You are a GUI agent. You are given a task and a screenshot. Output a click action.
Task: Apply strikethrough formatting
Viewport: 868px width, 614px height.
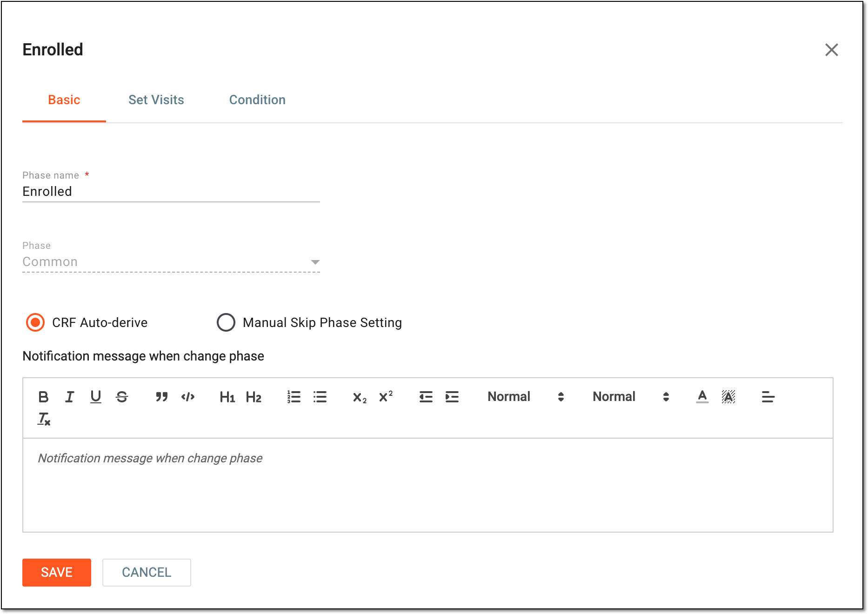point(122,397)
